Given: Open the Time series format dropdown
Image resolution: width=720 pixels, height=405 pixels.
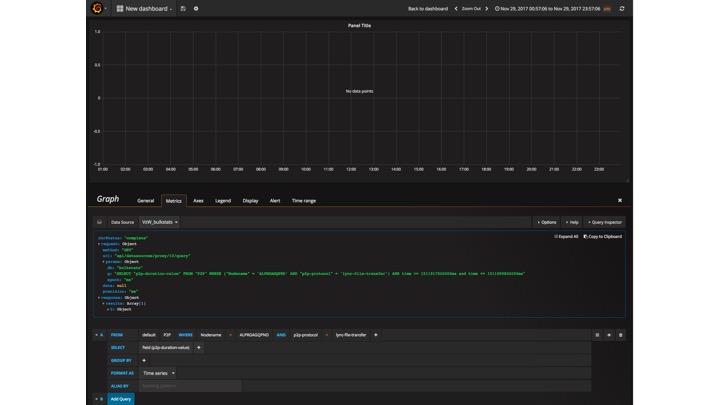Looking at the screenshot, I should click(158, 373).
